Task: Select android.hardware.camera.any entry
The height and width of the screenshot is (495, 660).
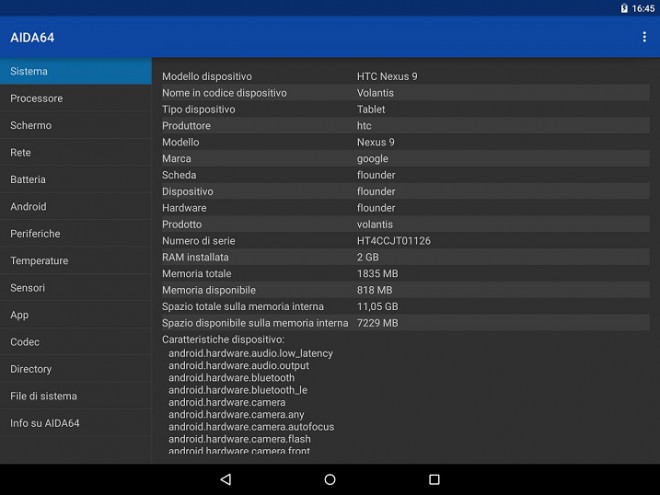Action: (x=236, y=414)
